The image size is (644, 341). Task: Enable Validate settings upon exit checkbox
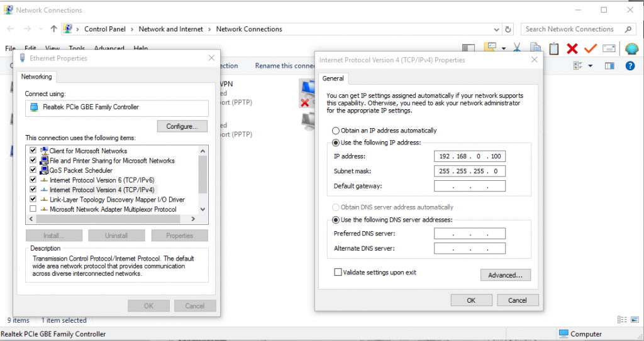338,273
